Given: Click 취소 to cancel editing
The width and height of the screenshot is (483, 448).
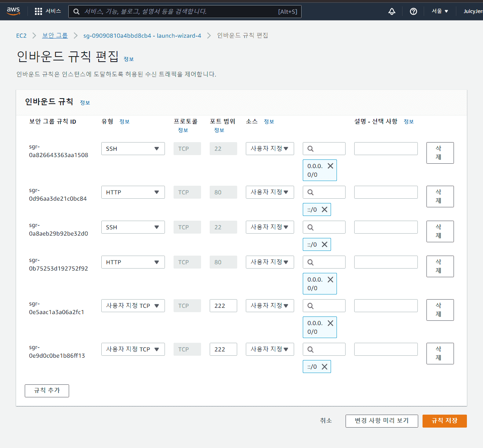Looking at the screenshot, I should pos(326,421).
